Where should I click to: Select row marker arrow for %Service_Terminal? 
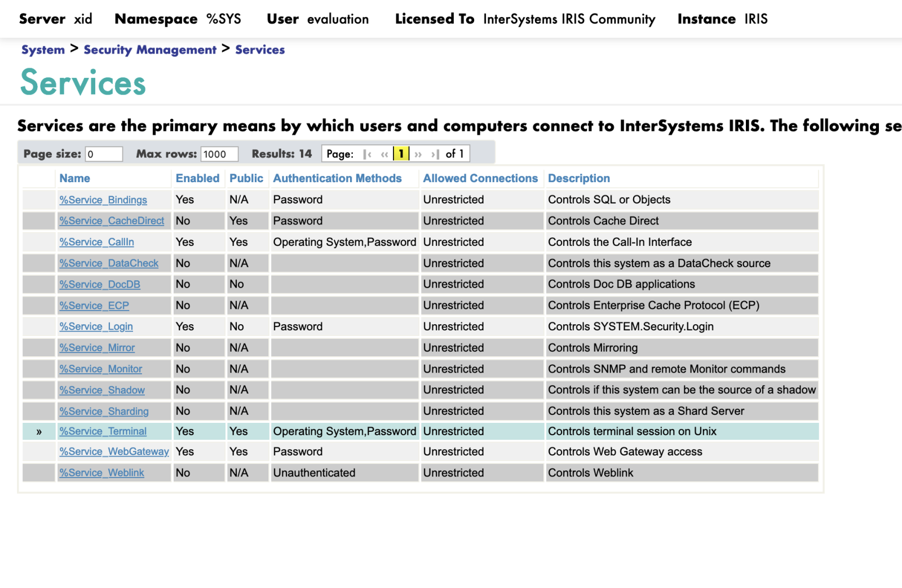tap(39, 432)
